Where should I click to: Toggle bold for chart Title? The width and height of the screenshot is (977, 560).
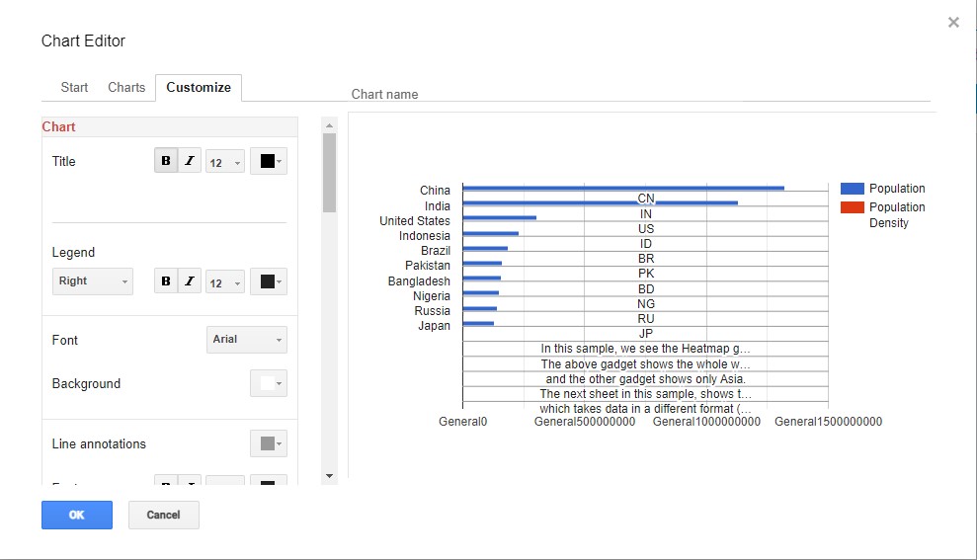click(166, 161)
